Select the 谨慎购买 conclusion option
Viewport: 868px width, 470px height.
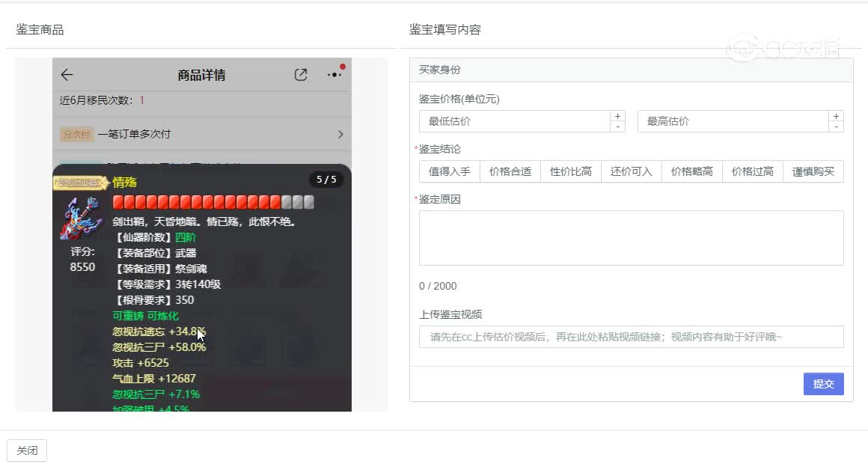pyautogui.click(x=813, y=171)
